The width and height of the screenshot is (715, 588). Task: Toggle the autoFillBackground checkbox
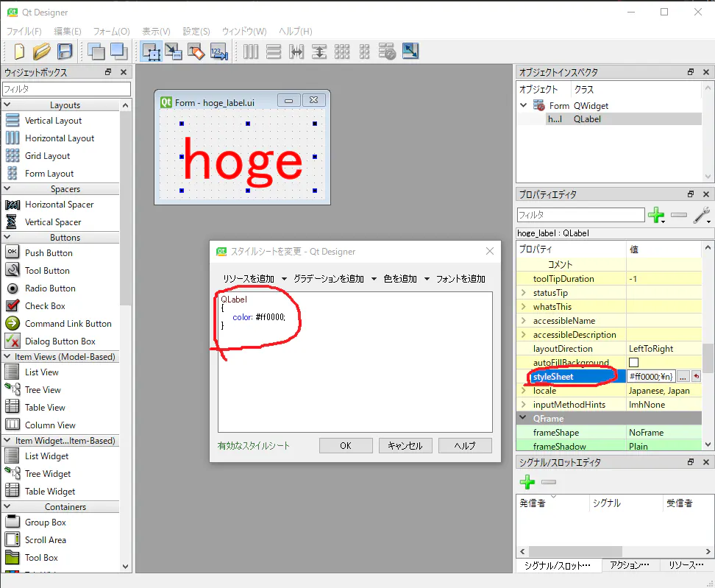tap(635, 362)
